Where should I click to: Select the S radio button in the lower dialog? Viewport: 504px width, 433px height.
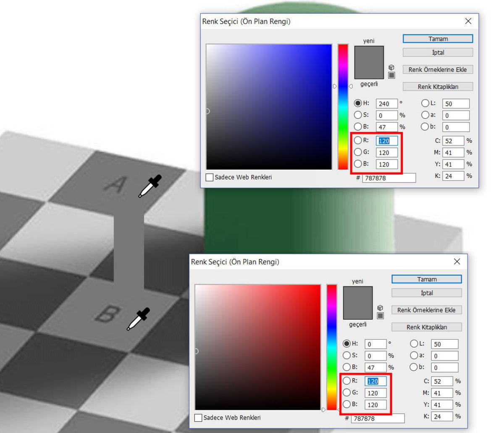point(346,356)
